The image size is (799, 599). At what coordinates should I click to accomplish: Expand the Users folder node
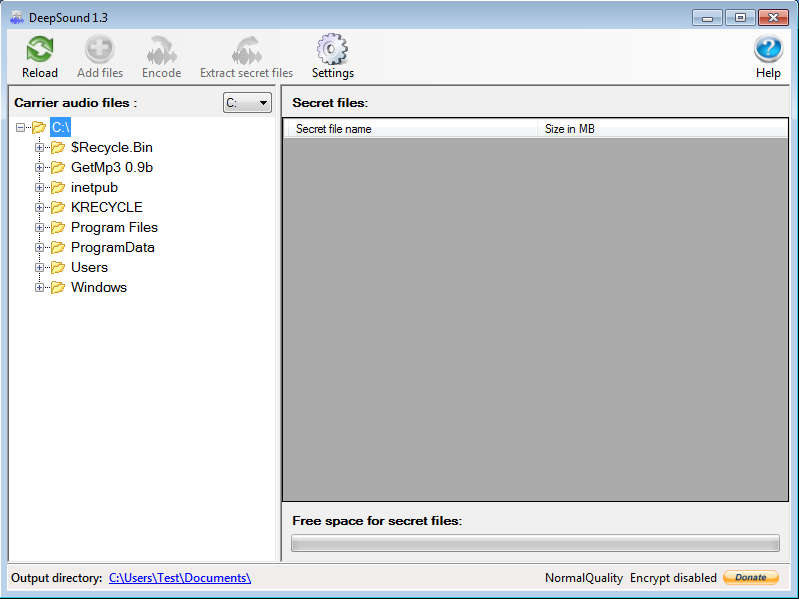point(39,267)
